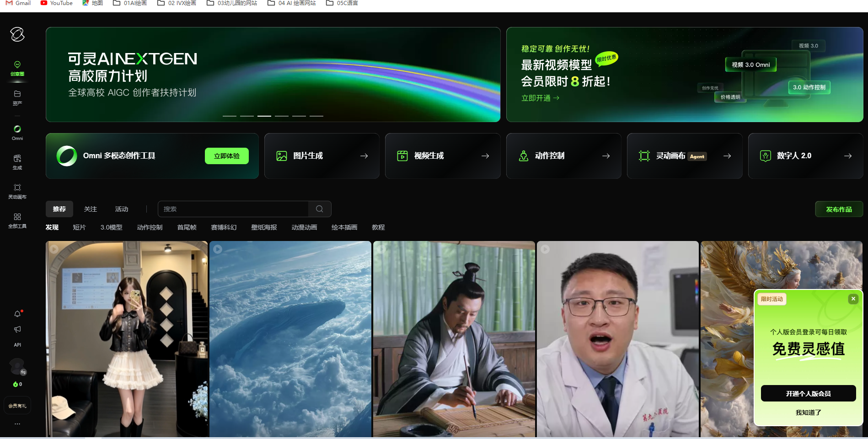This screenshot has width=868, height=439.
Task: Click the Kling logo in the sidebar
Action: (x=17, y=34)
